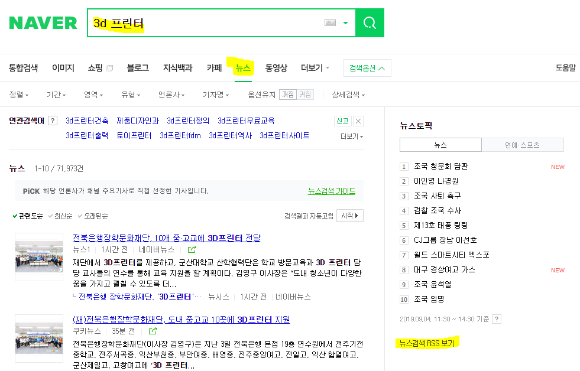Select the 뉴스 tab in 뉴스토픽 panel
Viewport: 580px width, 371px height.
tap(441, 145)
